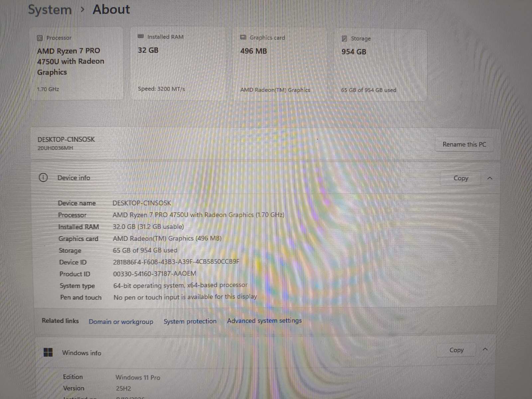Image resolution: width=532 pixels, height=399 pixels.
Task: Collapse the Device info section
Action: [489, 178]
